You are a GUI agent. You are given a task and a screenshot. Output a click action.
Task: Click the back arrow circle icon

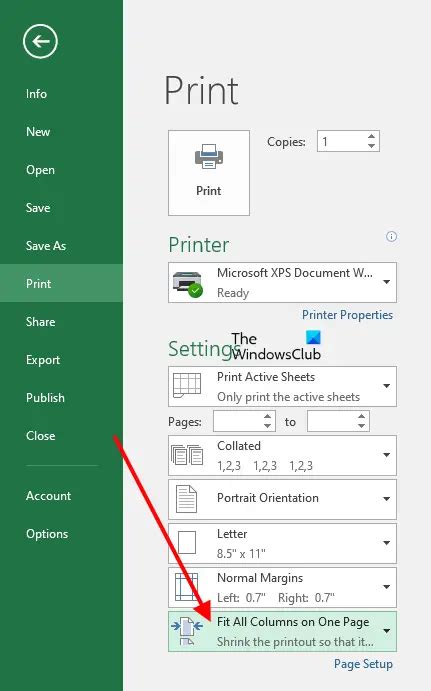40,41
